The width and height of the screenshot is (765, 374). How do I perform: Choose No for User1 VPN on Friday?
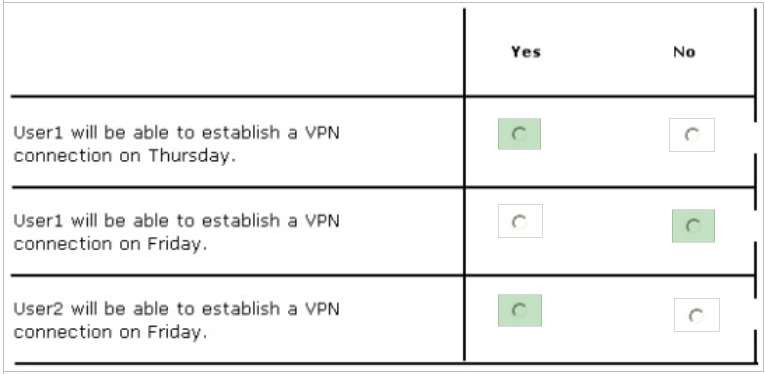[693, 226]
